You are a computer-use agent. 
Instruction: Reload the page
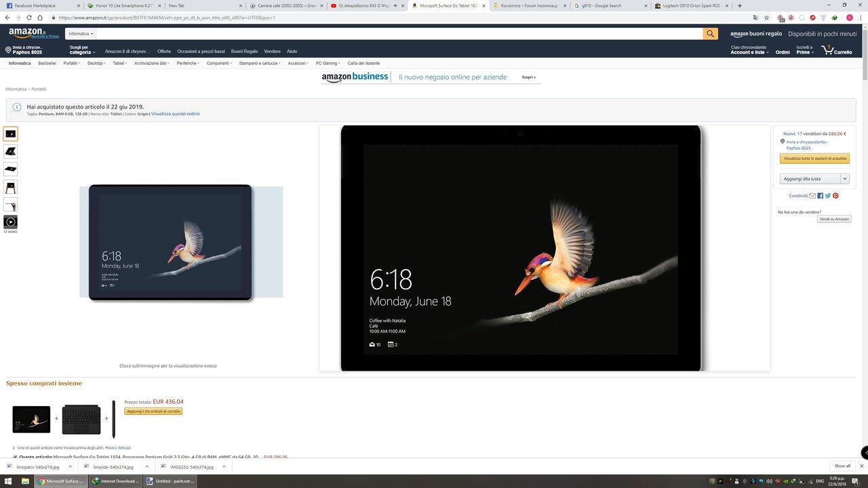coord(28,18)
